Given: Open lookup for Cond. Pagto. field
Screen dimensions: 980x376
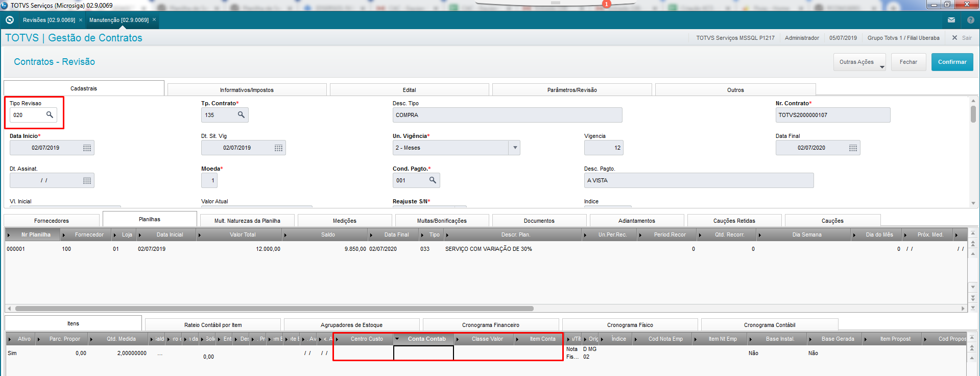Looking at the screenshot, I should tap(433, 180).
